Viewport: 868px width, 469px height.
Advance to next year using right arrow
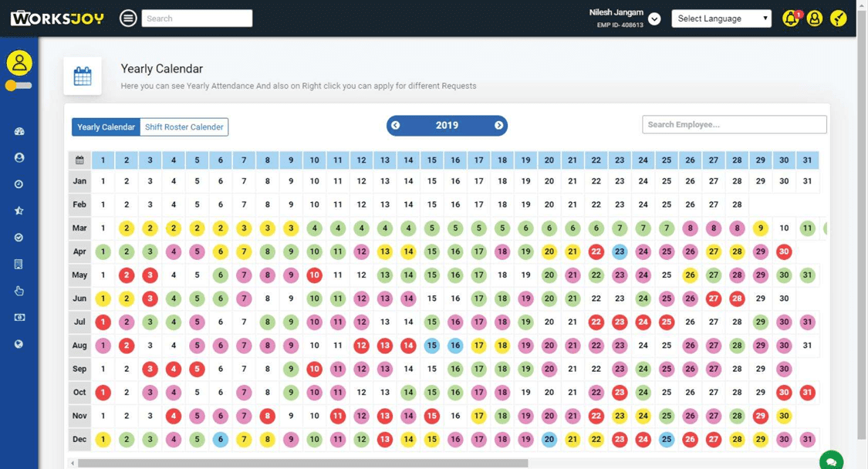click(x=498, y=126)
